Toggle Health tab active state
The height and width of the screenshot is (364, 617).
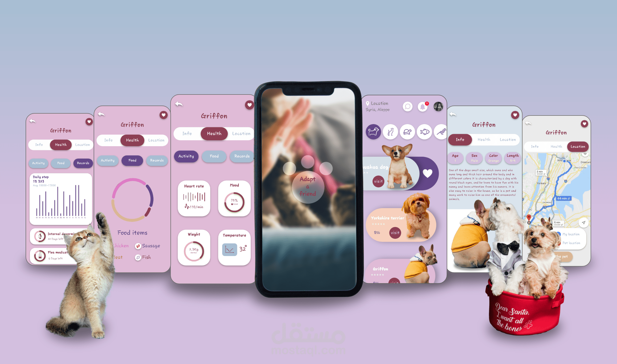[x=213, y=133]
